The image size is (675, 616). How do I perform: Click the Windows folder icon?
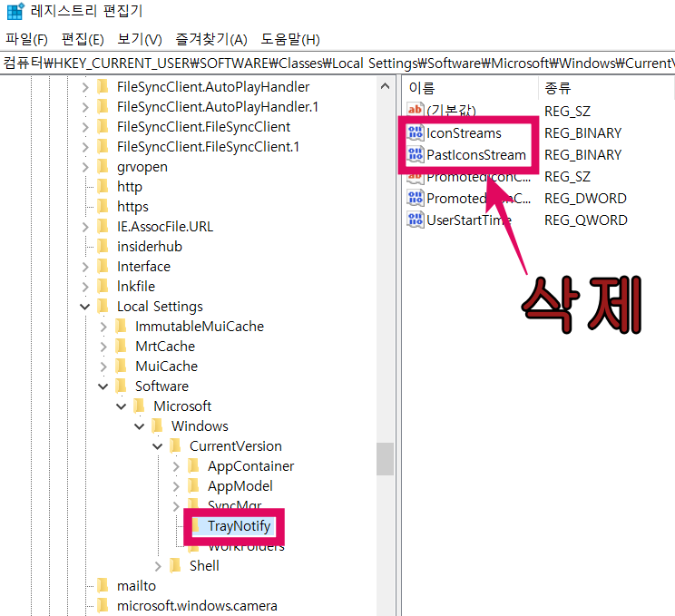coord(157,426)
